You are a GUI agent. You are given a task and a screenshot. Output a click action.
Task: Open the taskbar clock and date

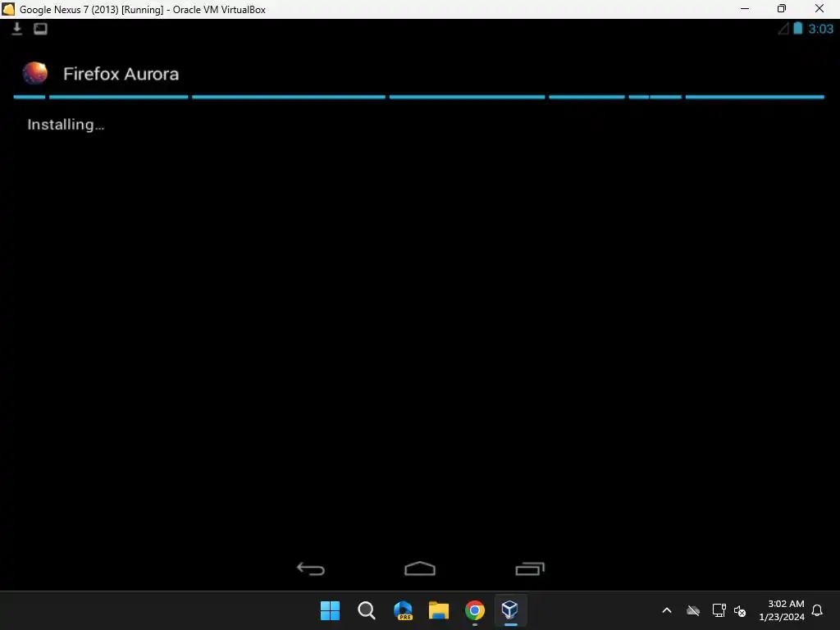point(782,610)
